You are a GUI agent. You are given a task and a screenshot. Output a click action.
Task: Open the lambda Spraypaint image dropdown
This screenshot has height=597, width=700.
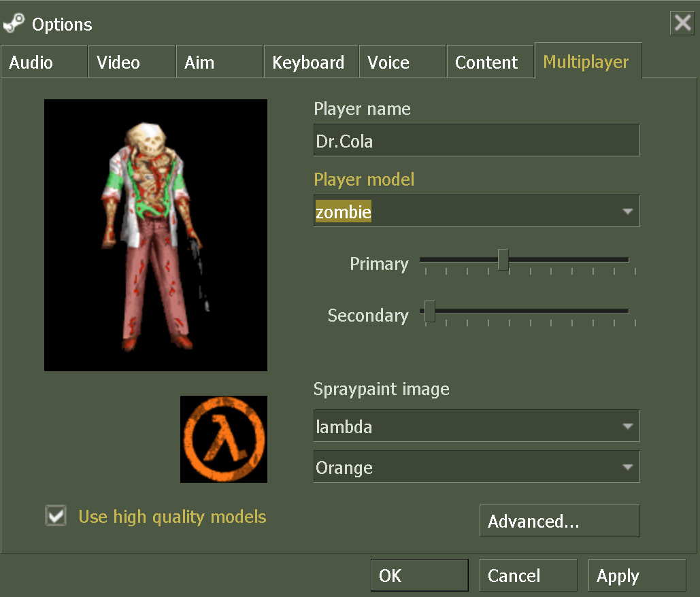click(476, 426)
